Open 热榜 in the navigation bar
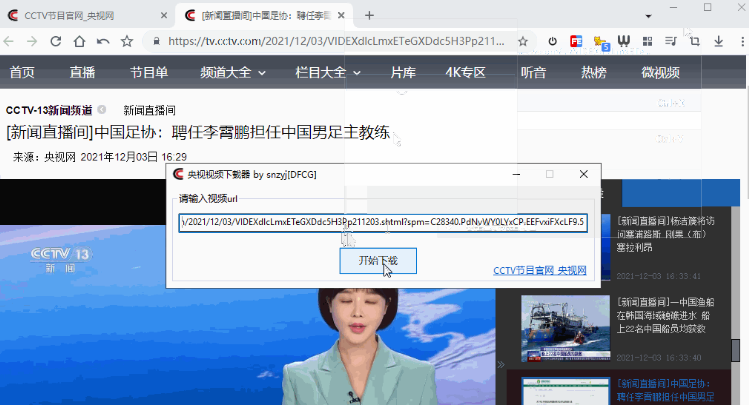The image size is (749, 407). coord(593,72)
